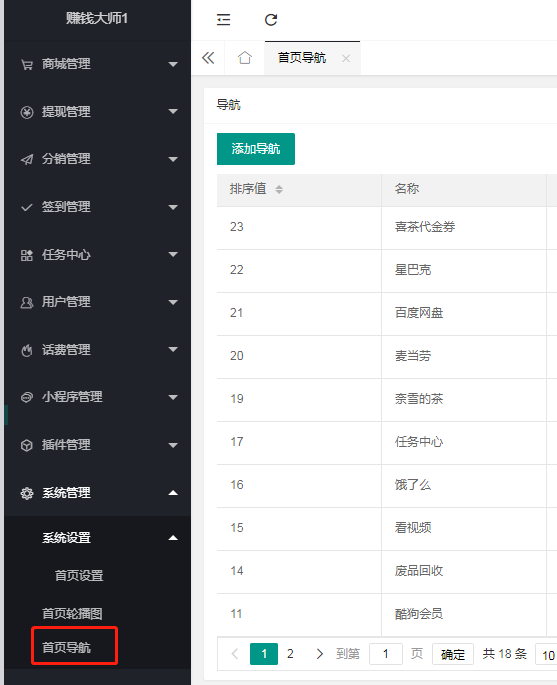Collapse the 系统设置 submenu arrow

[173, 538]
